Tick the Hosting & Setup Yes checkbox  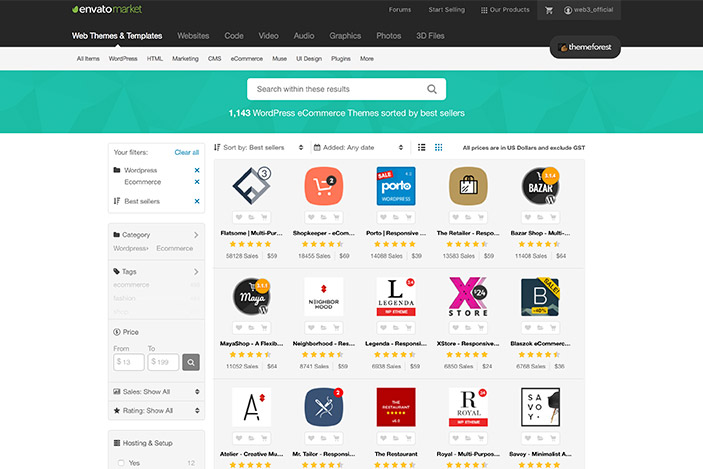pos(121,463)
